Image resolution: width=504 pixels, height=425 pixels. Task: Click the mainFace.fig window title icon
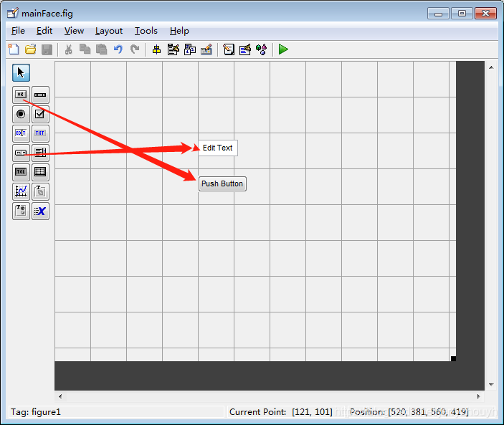(13, 13)
